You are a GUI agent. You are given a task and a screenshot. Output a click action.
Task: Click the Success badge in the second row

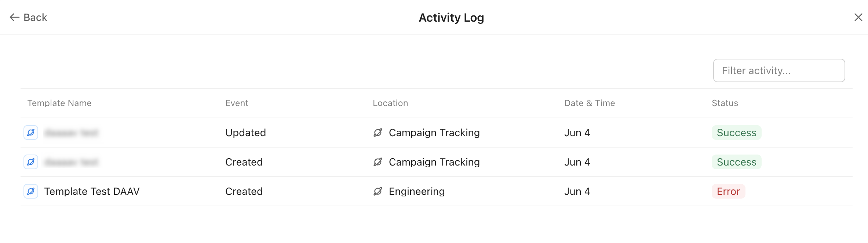[x=736, y=162]
